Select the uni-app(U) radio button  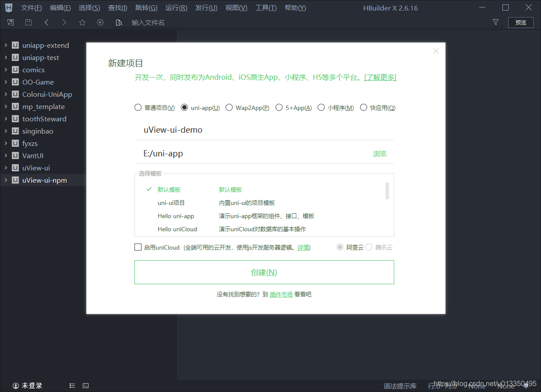[184, 107]
